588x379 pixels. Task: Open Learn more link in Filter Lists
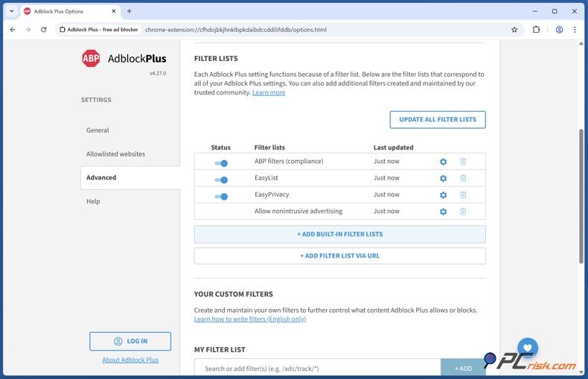pyautogui.click(x=269, y=92)
